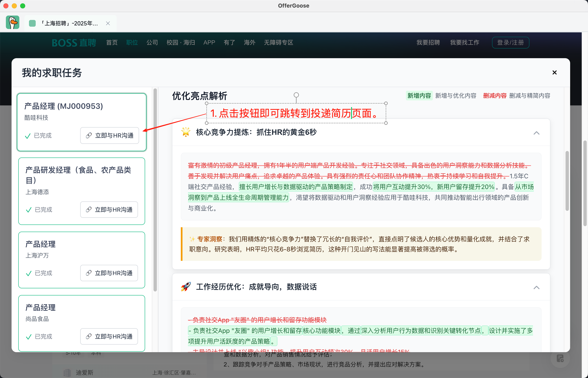Click 已完成 checkmark on 尚品食品 task
The width and height of the screenshot is (588, 378).
pyautogui.click(x=29, y=336)
